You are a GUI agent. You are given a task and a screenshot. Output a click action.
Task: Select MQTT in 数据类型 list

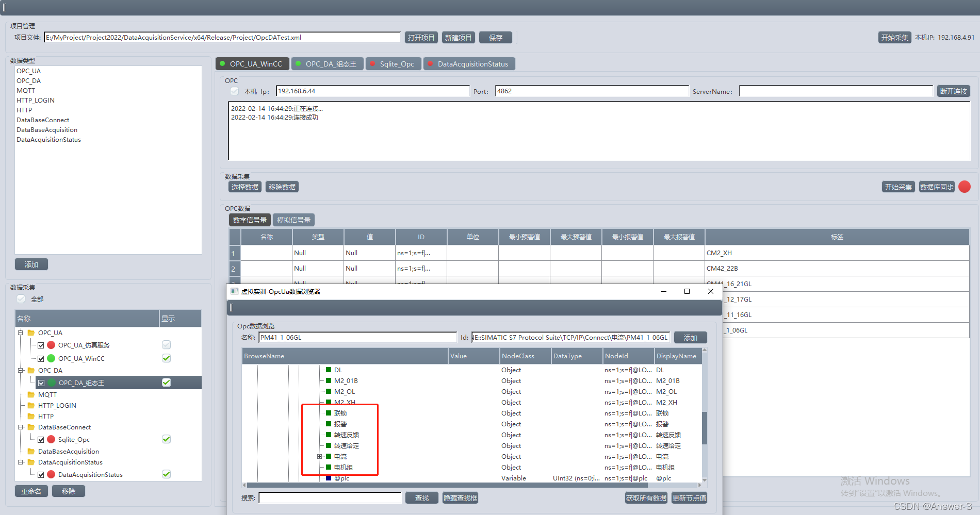coord(26,91)
